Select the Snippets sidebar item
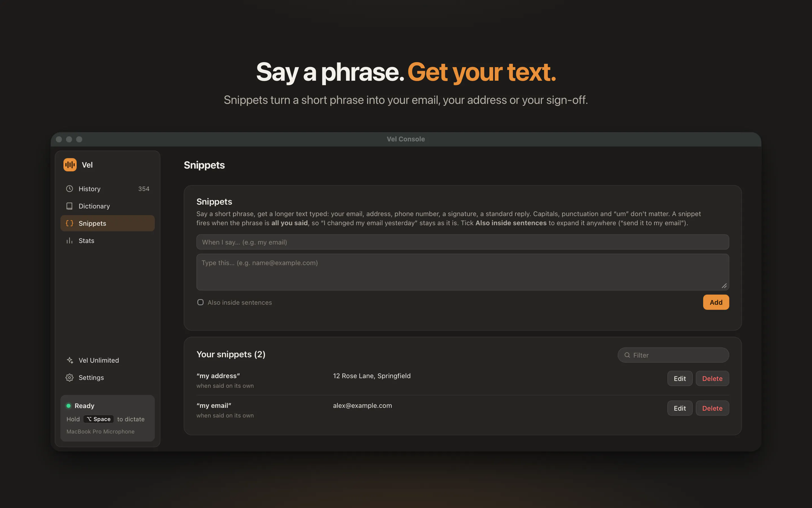Screen dimensions: 812x508 coord(107,223)
